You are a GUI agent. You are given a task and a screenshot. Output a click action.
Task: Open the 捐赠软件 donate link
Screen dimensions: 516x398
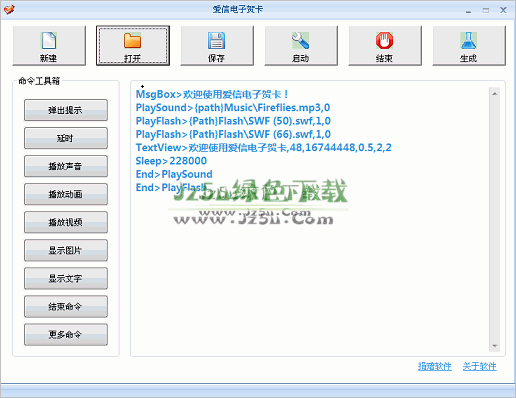tap(435, 366)
